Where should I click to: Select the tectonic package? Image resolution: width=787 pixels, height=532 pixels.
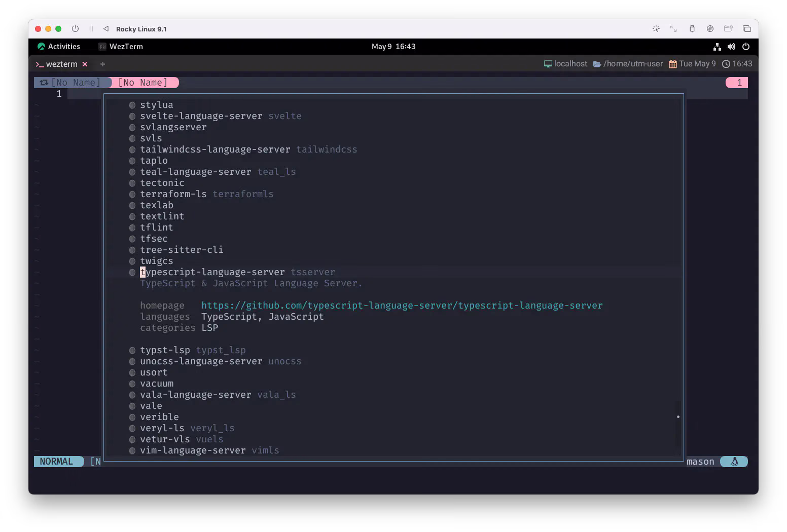(x=162, y=183)
